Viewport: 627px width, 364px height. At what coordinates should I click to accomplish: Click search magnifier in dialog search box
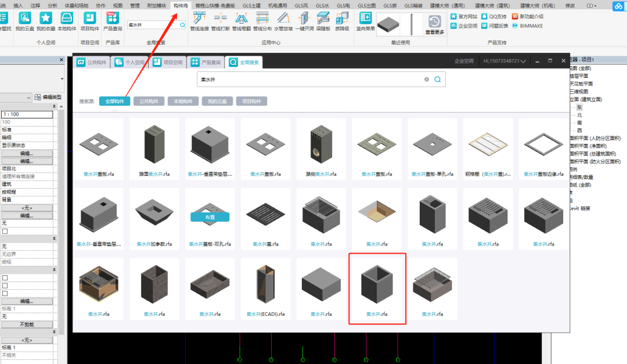click(438, 79)
